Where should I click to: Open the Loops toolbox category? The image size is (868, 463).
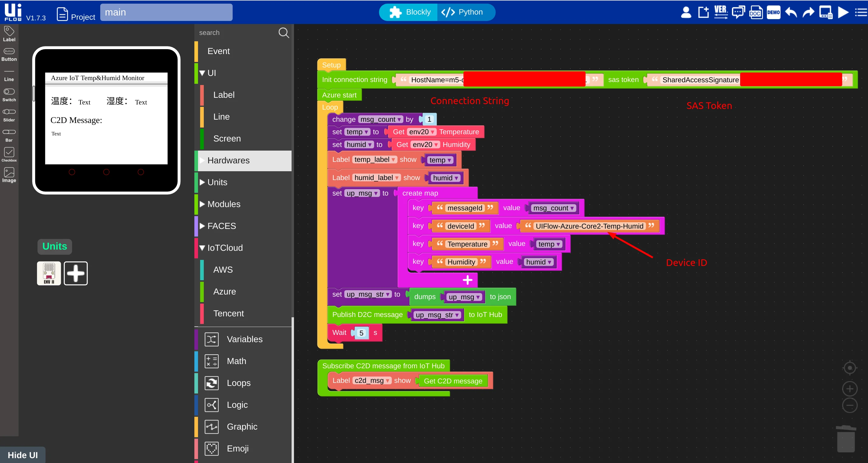[x=244, y=383]
